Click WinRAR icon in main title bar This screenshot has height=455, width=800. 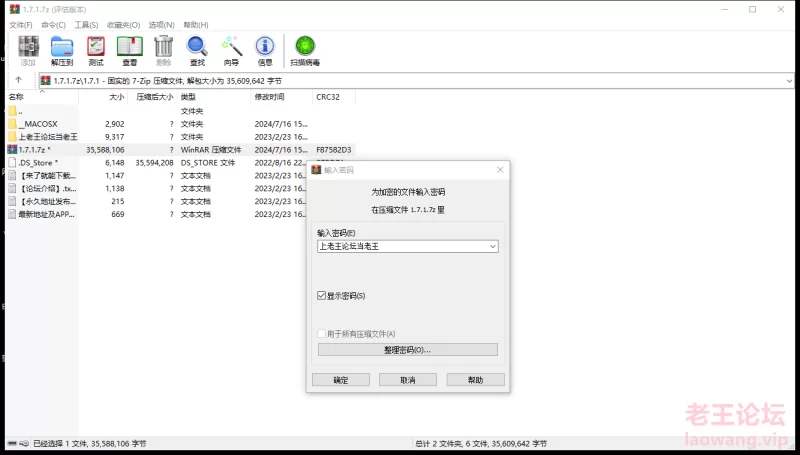click(14, 9)
